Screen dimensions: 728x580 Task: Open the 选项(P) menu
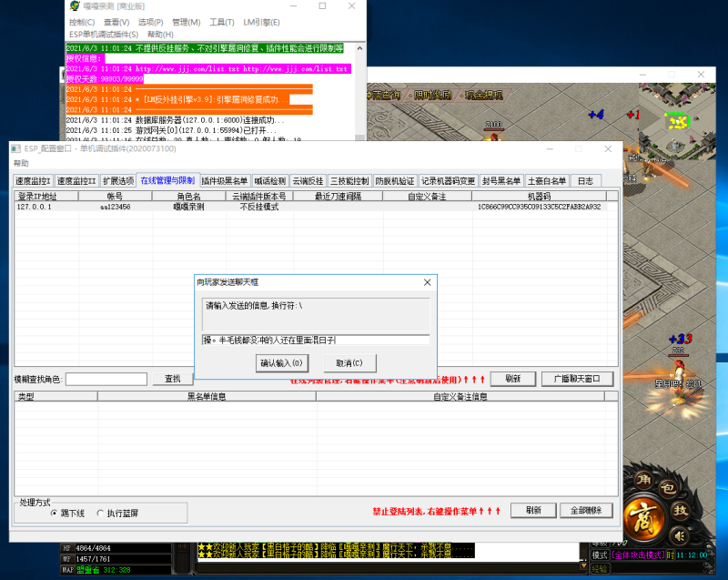[x=150, y=22]
